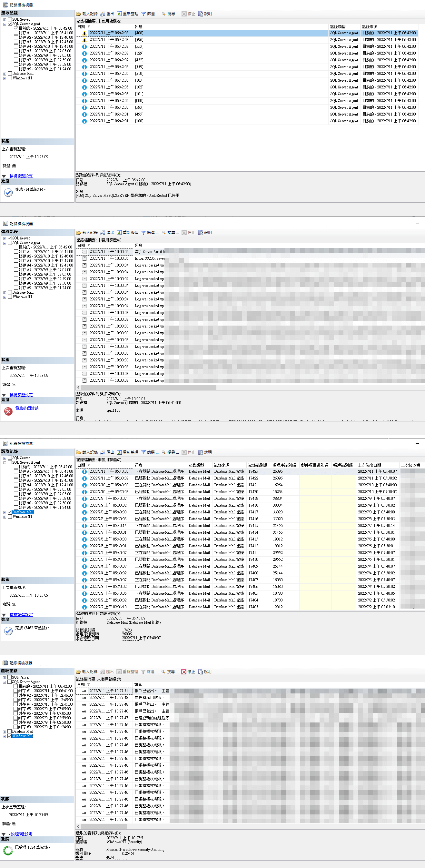The width and height of the screenshot is (425, 868).
Task: Uncheck the highlighted Database Mail checkbox
Action: [x=10, y=512]
